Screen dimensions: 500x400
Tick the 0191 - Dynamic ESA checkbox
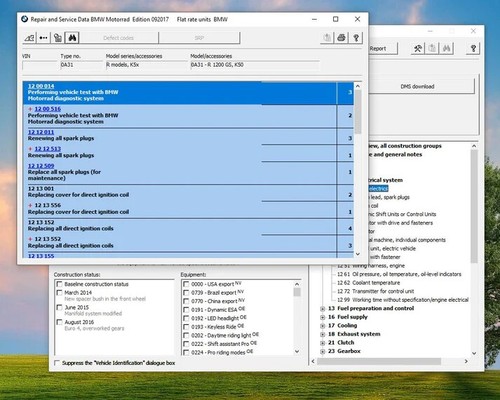tap(186, 310)
